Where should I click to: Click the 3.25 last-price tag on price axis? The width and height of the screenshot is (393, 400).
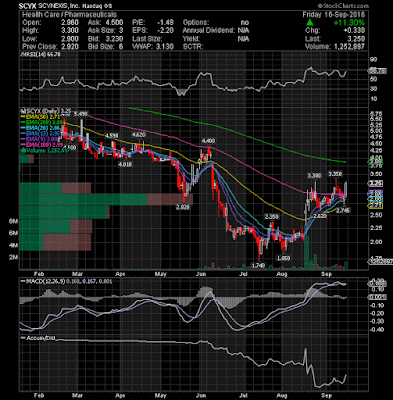(375, 183)
